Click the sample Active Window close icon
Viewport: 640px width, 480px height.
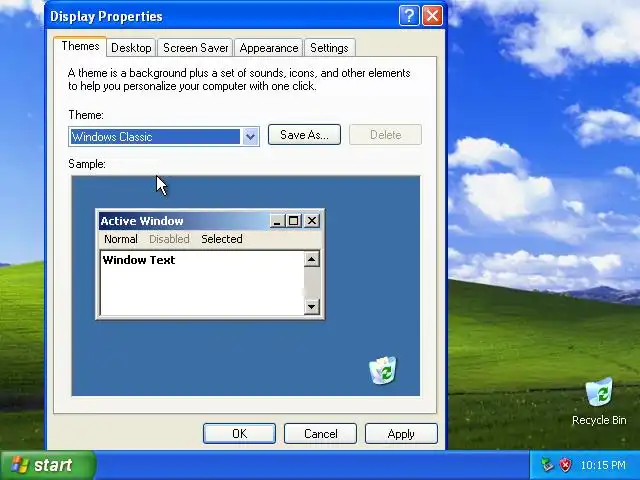click(x=311, y=221)
